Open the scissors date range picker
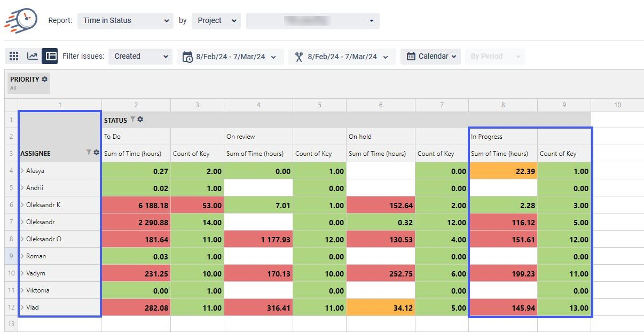The width and height of the screenshot is (644, 332). [x=342, y=57]
